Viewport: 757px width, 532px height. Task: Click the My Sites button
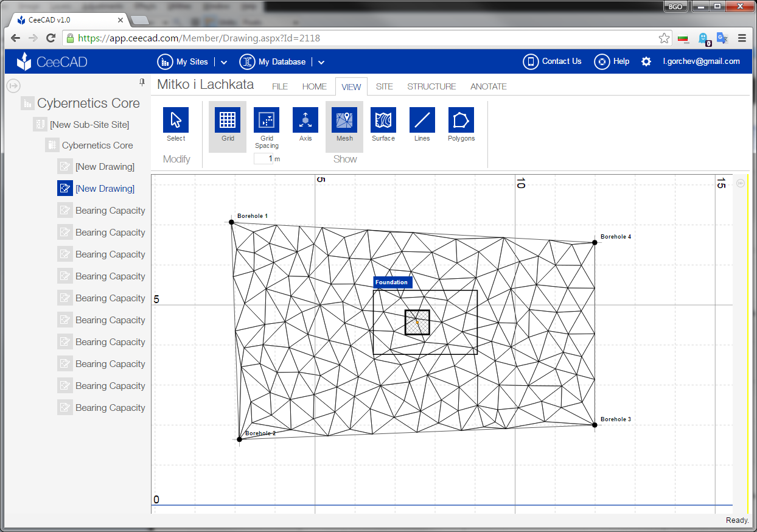[183, 61]
